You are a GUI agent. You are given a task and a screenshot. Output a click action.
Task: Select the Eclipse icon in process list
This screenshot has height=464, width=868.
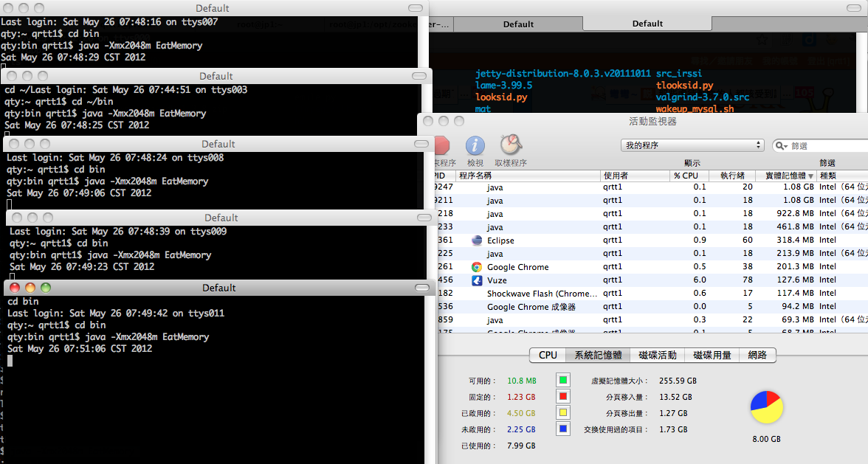pyautogui.click(x=477, y=240)
